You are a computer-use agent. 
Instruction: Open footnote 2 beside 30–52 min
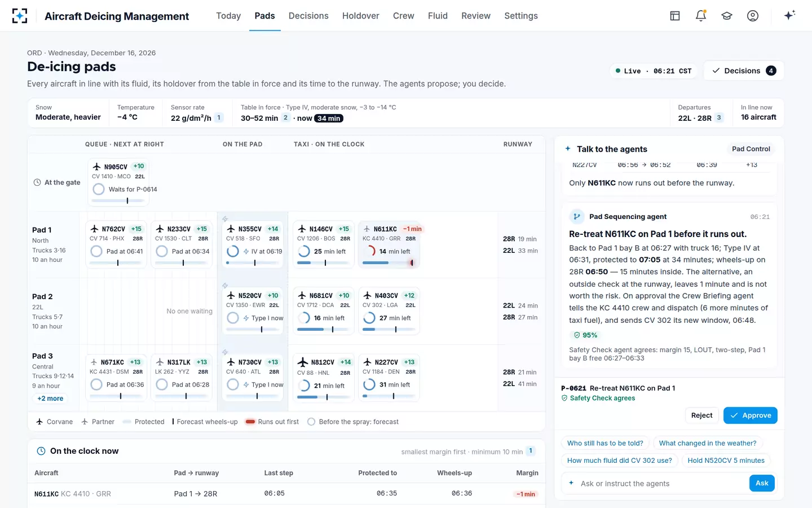(x=285, y=117)
